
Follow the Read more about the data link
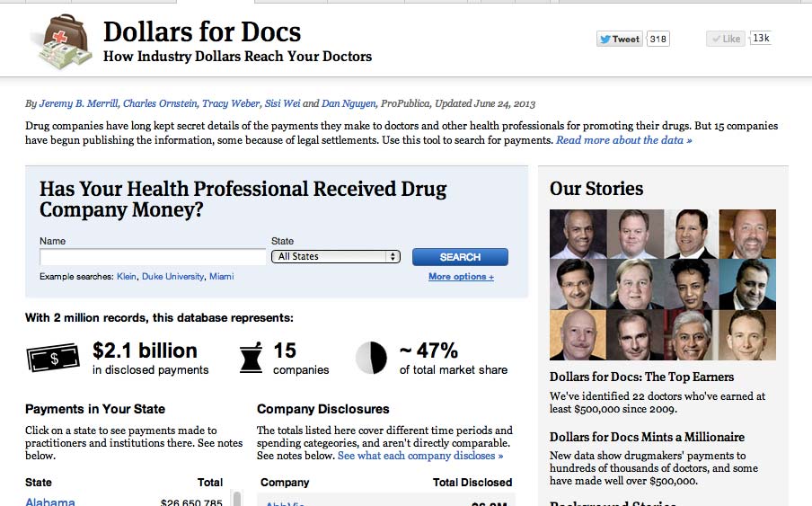pos(623,140)
